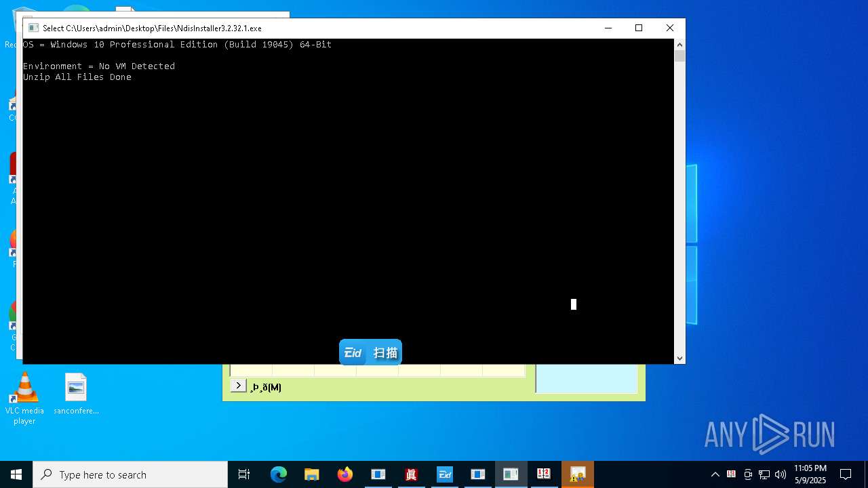Switch to the first window app next to Firefox
Screen dimensions: 868x488
tap(378, 474)
